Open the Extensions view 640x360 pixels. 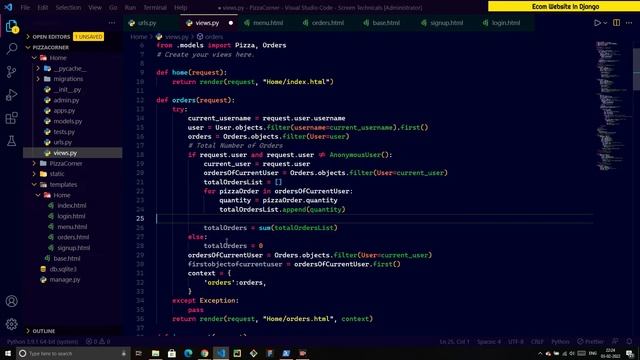[11, 118]
